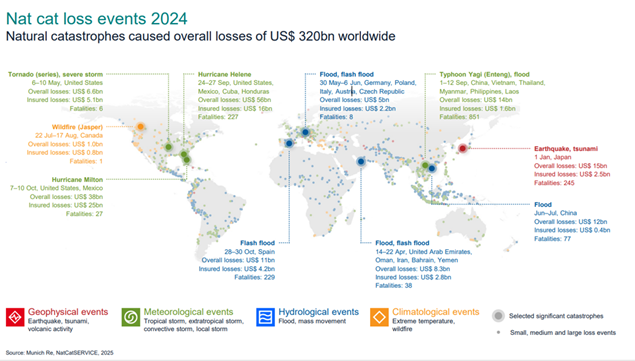Click the Tornado (series), severe storm heading
The width and height of the screenshot is (635, 361).
pos(55,74)
